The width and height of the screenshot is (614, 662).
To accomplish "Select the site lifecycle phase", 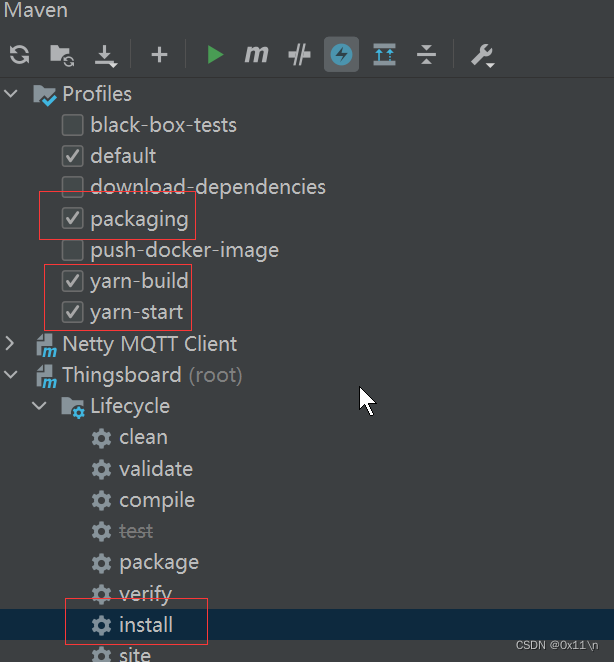I will pos(135,655).
